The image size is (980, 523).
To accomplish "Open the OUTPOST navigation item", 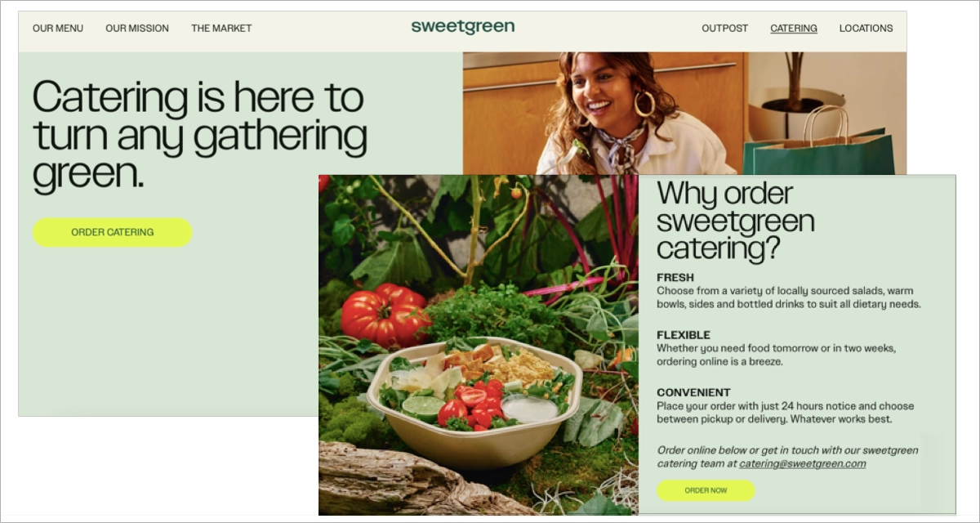I will click(724, 28).
